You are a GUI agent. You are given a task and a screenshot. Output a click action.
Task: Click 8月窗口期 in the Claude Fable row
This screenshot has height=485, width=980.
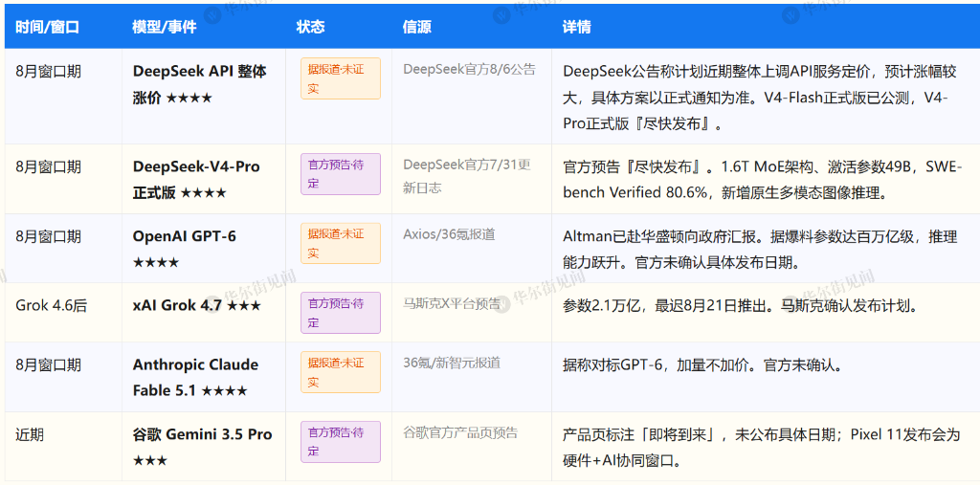click(x=48, y=365)
